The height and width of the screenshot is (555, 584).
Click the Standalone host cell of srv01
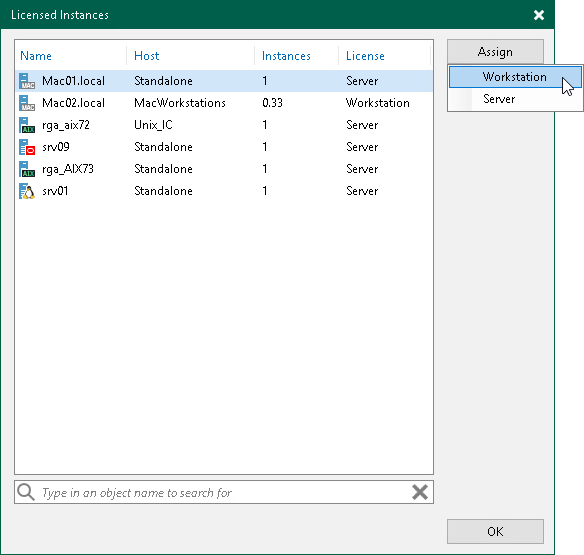point(163,191)
